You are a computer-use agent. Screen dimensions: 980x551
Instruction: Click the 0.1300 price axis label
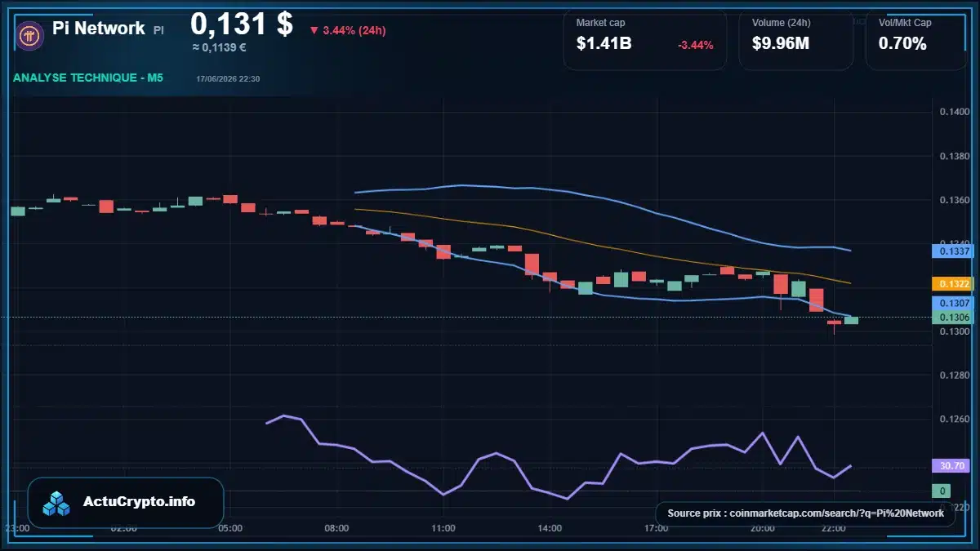954,331
